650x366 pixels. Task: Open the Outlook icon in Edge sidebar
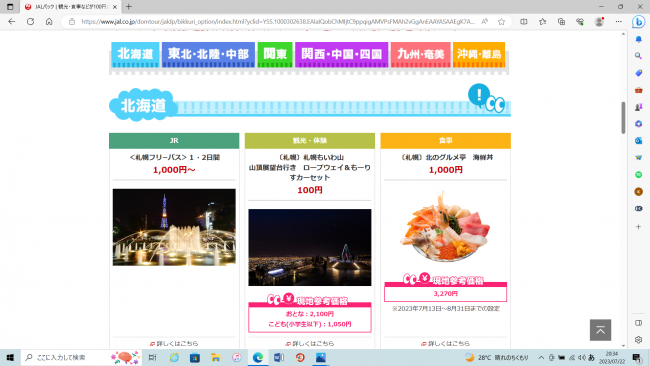pos(638,141)
